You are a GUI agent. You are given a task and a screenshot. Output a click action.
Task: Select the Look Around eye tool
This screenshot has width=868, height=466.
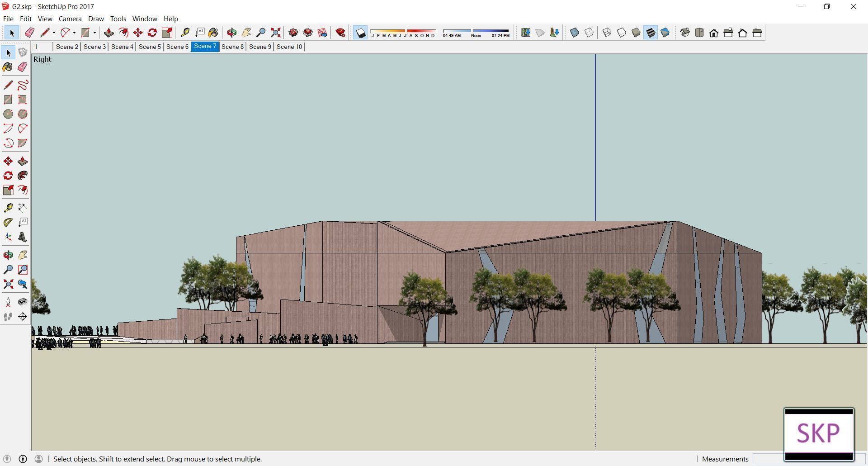(23, 302)
